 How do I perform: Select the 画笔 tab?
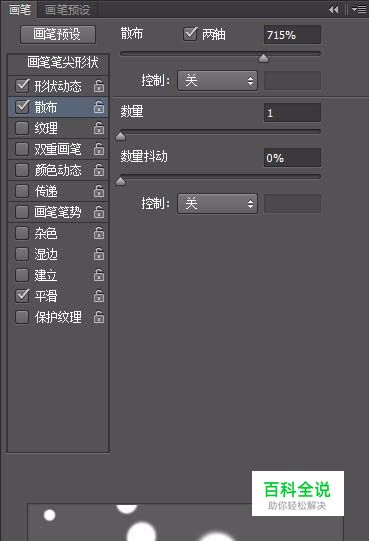[x=20, y=9]
